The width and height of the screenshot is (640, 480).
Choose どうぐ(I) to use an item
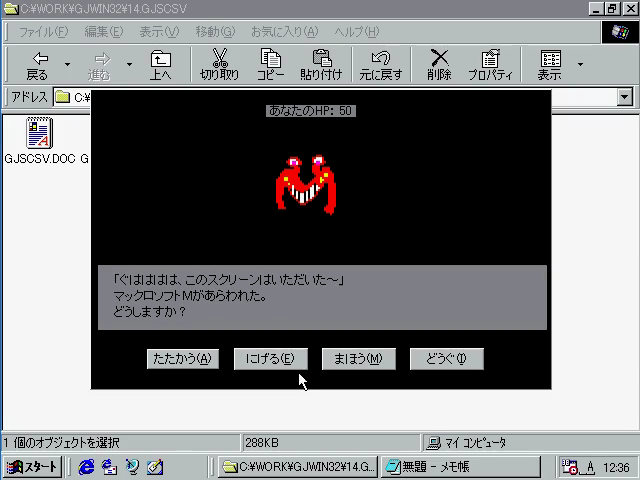coord(447,359)
